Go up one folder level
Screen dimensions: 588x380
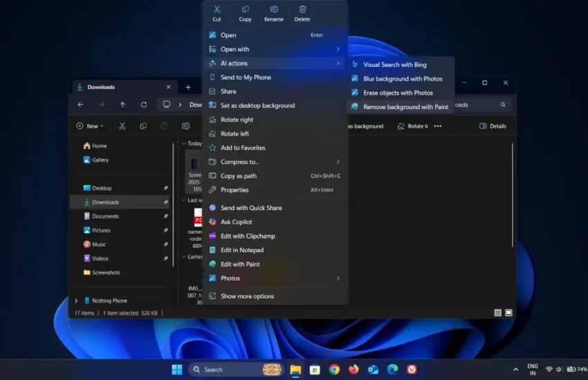pyautogui.click(x=122, y=104)
